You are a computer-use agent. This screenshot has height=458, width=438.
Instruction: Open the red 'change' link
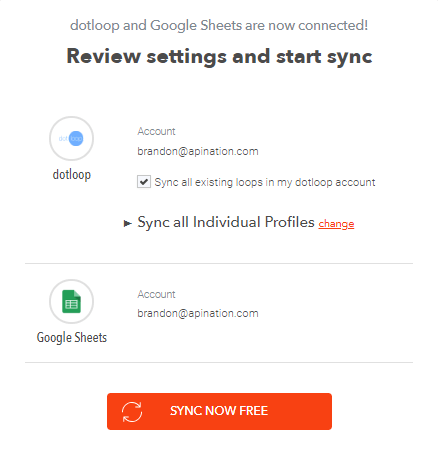click(x=336, y=224)
